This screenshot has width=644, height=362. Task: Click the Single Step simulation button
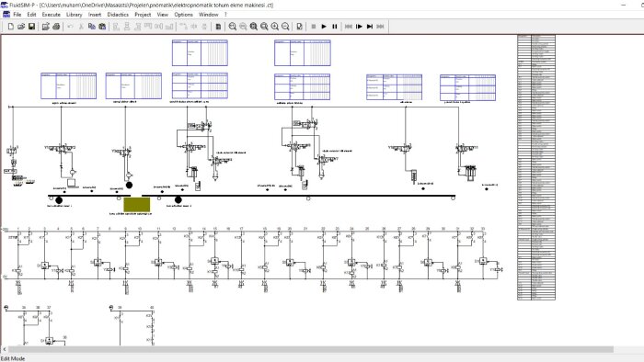pyautogui.click(x=359, y=27)
